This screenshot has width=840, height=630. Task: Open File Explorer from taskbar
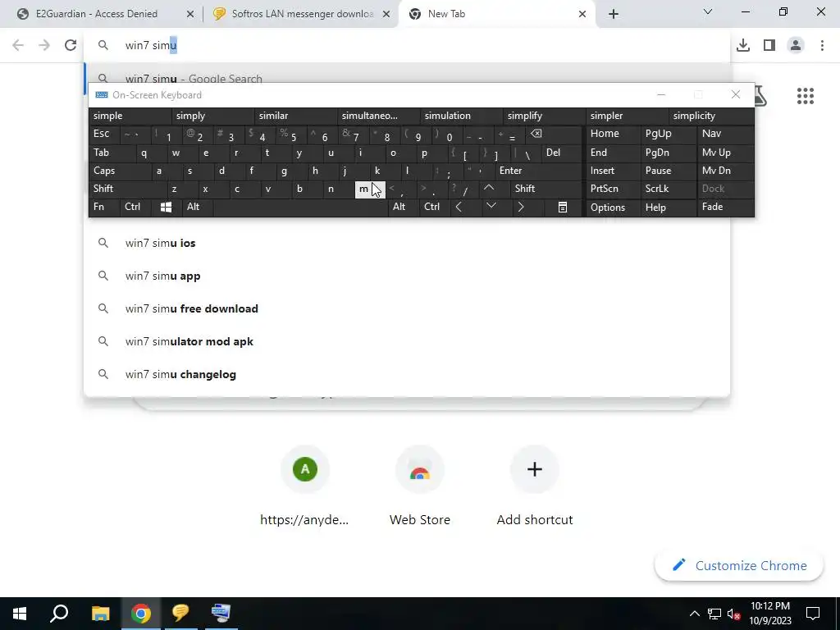pos(100,614)
